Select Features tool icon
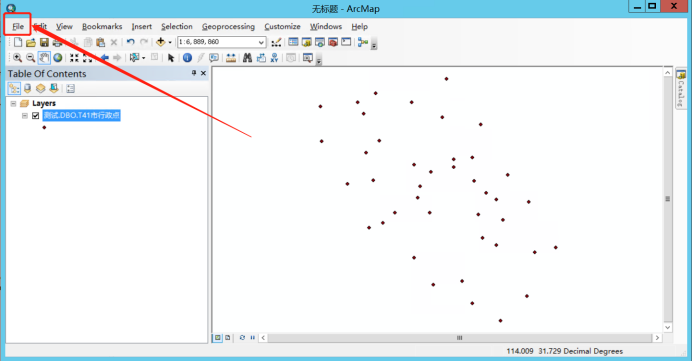 [x=135, y=58]
